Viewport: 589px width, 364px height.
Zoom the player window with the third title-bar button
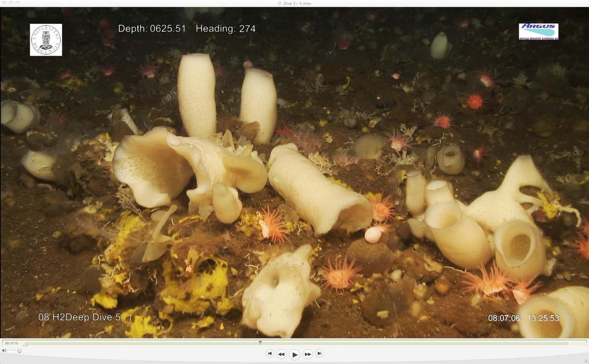[x=18, y=3]
